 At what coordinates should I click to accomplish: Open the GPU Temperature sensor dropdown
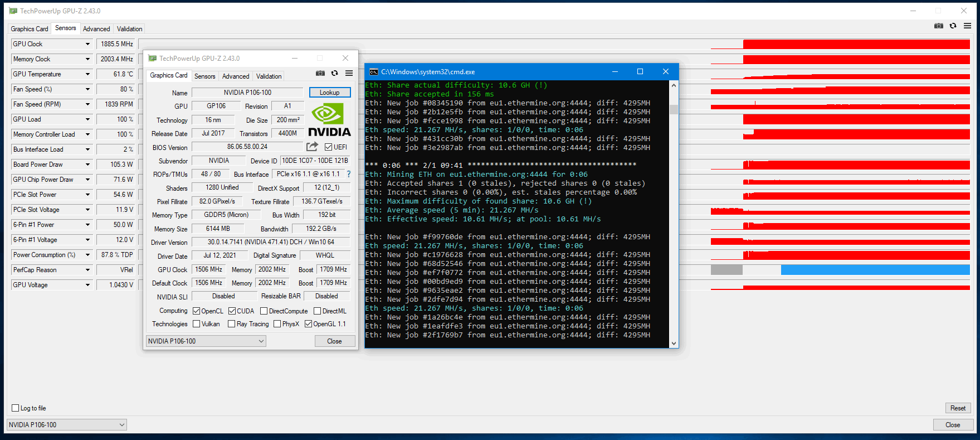(x=87, y=74)
